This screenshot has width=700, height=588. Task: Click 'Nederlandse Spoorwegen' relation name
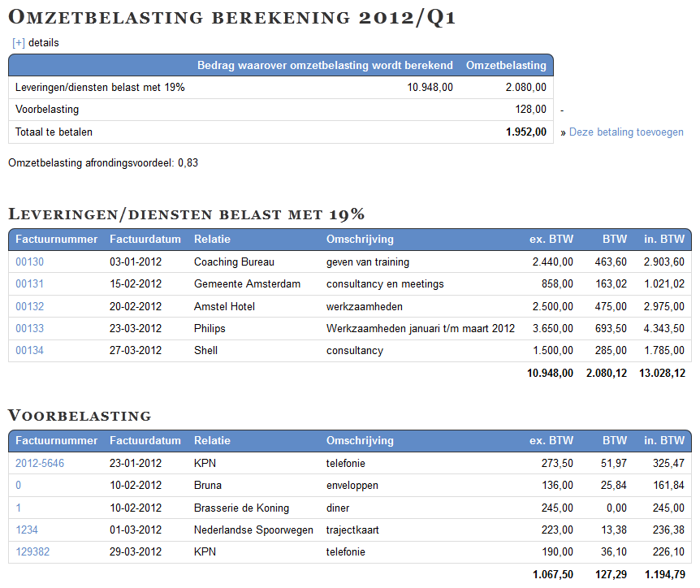(253, 530)
